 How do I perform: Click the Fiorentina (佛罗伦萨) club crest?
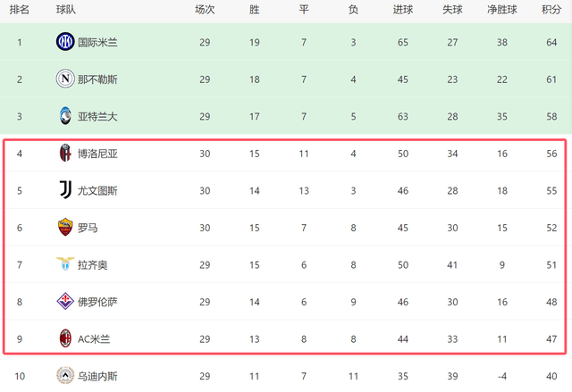click(x=64, y=302)
